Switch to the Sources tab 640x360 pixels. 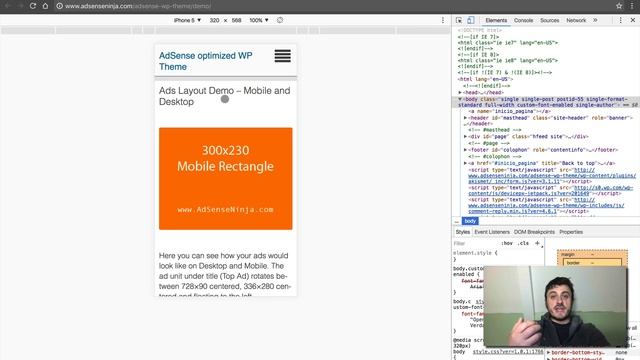coord(549,20)
